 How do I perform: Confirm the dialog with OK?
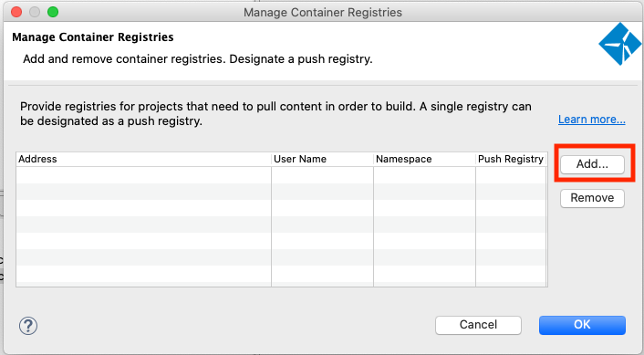pos(582,325)
